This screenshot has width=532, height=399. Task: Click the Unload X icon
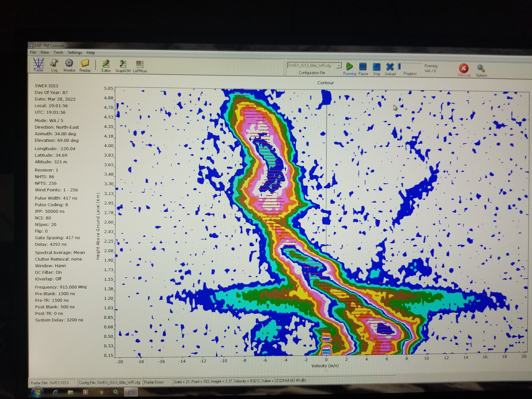pyautogui.click(x=390, y=67)
